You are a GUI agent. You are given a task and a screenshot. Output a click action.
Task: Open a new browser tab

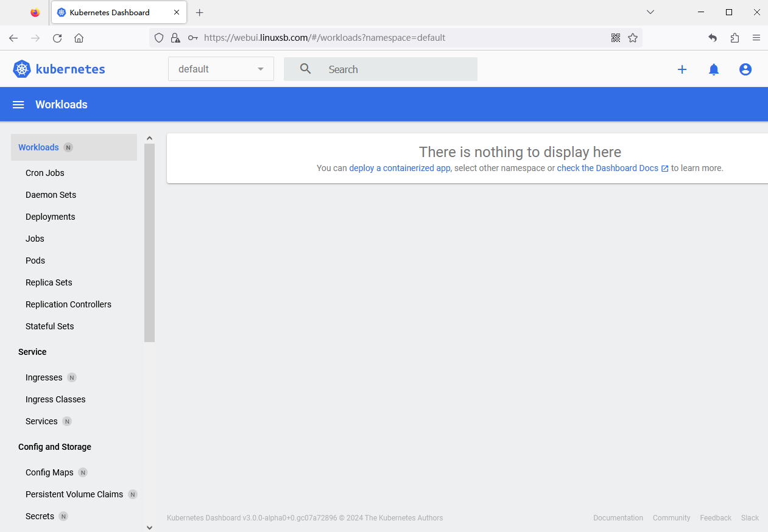point(200,12)
